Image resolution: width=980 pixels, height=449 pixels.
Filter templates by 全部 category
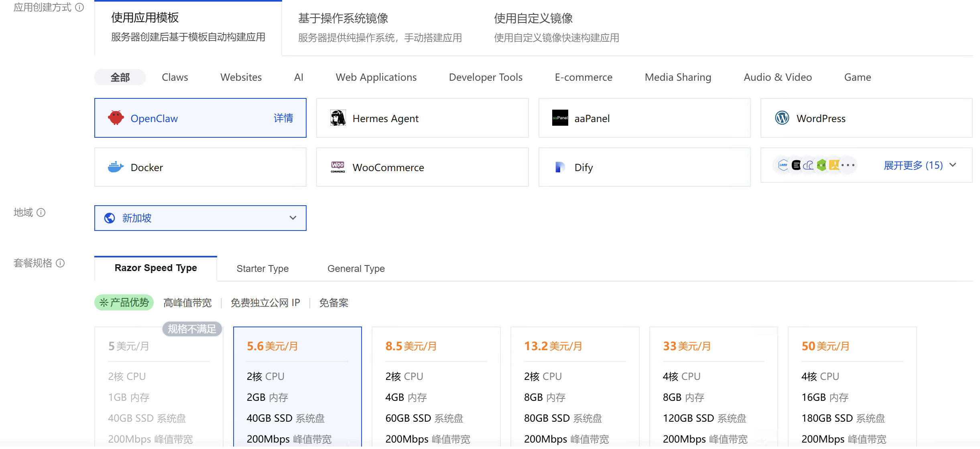[x=120, y=77]
